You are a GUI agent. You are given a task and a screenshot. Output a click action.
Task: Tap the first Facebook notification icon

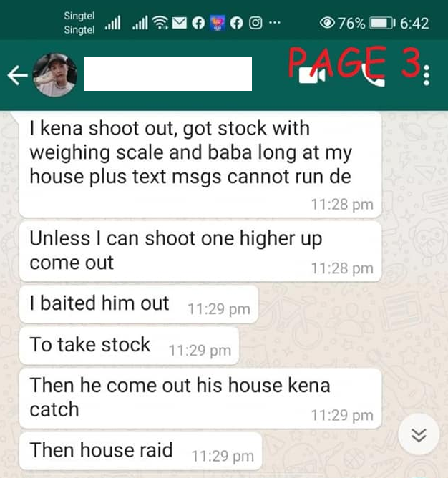198,23
